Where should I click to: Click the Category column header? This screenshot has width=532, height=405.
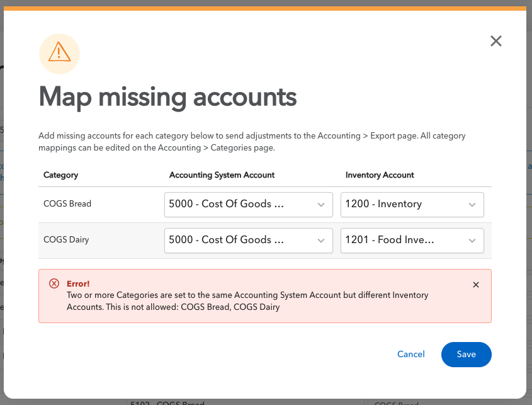[60, 175]
